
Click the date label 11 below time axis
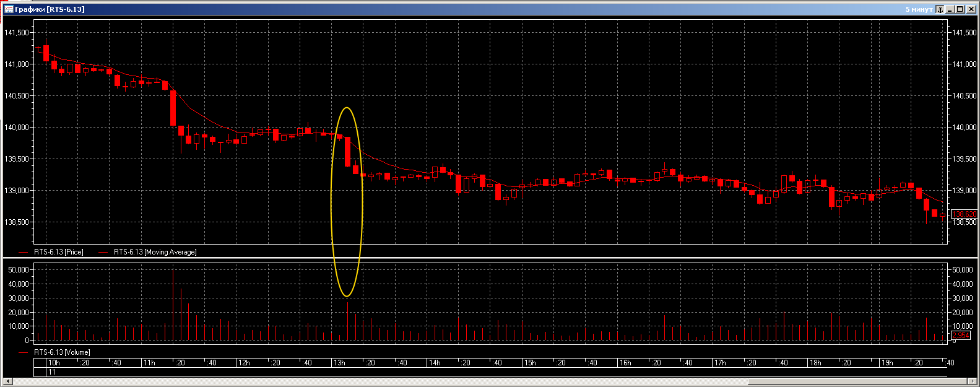52,372
